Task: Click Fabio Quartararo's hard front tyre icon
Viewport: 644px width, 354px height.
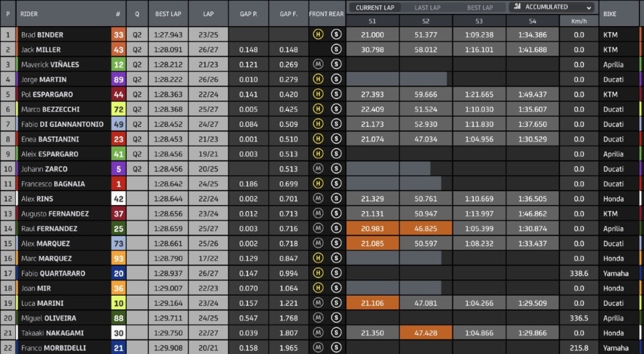Action: tap(318, 273)
